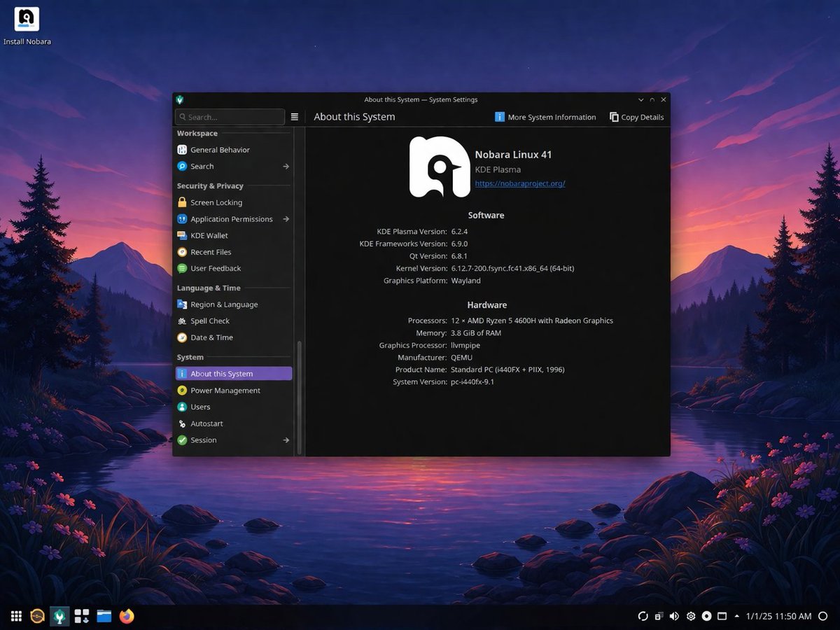The width and height of the screenshot is (840, 630).
Task: Open the nobaraproject.org link
Action: pos(520,183)
